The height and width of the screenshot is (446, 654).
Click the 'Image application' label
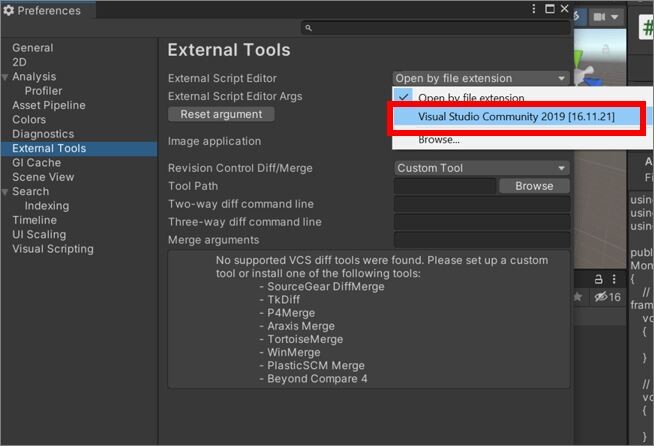coord(214,141)
